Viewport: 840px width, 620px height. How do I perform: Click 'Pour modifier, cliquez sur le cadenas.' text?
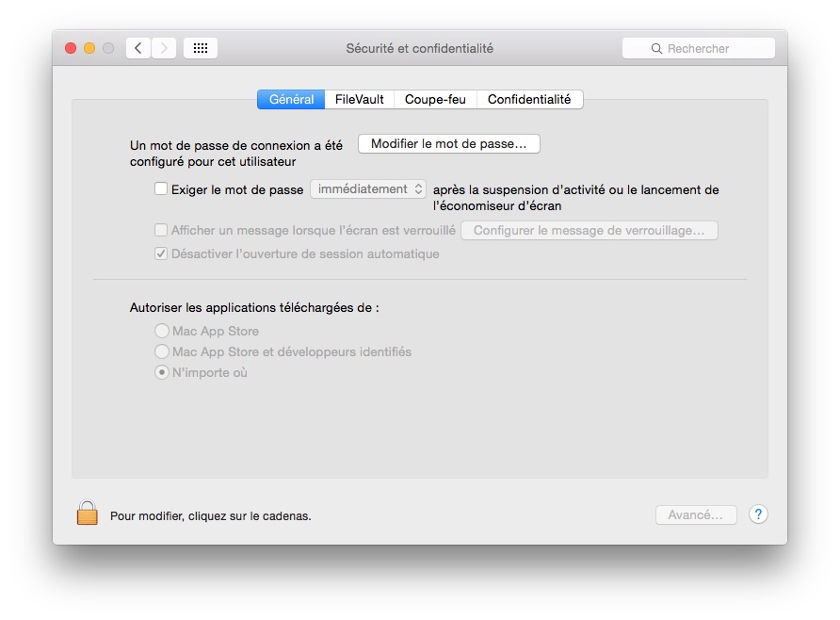tap(211, 516)
